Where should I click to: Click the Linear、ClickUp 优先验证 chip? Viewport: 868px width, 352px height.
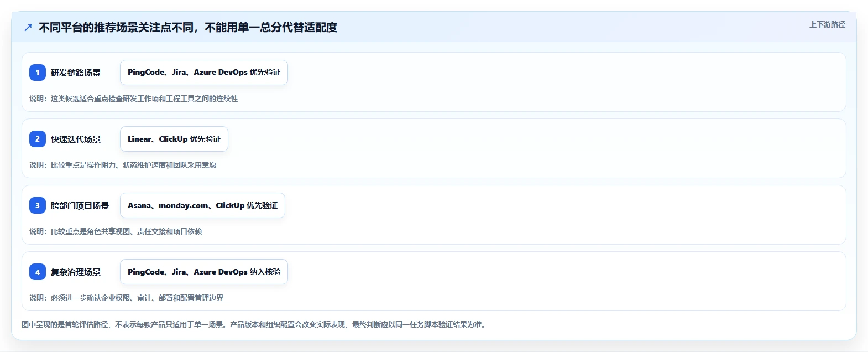pyautogui.click(x=174, y=139)
